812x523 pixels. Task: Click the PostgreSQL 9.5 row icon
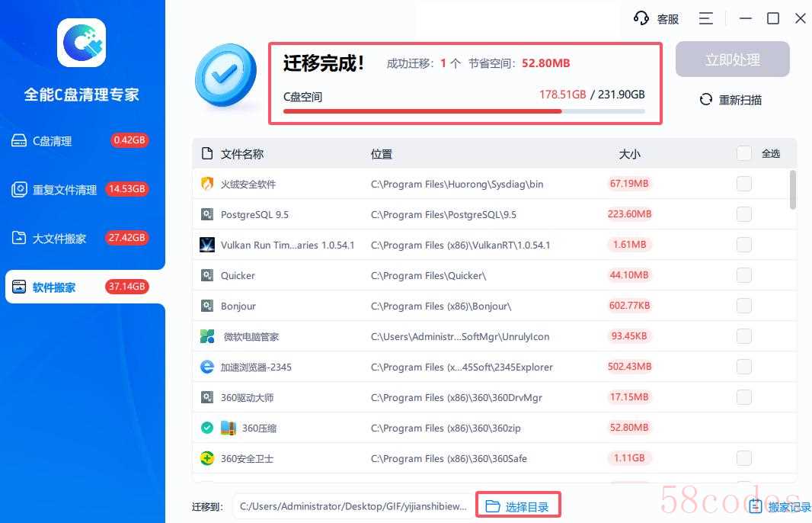(x=207, y=214)
